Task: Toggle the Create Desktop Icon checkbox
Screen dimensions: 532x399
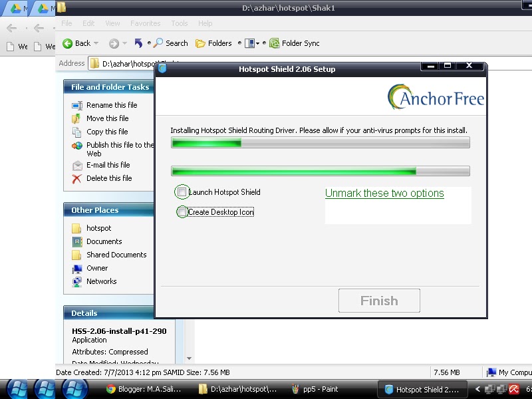Action: coord(182,212)
